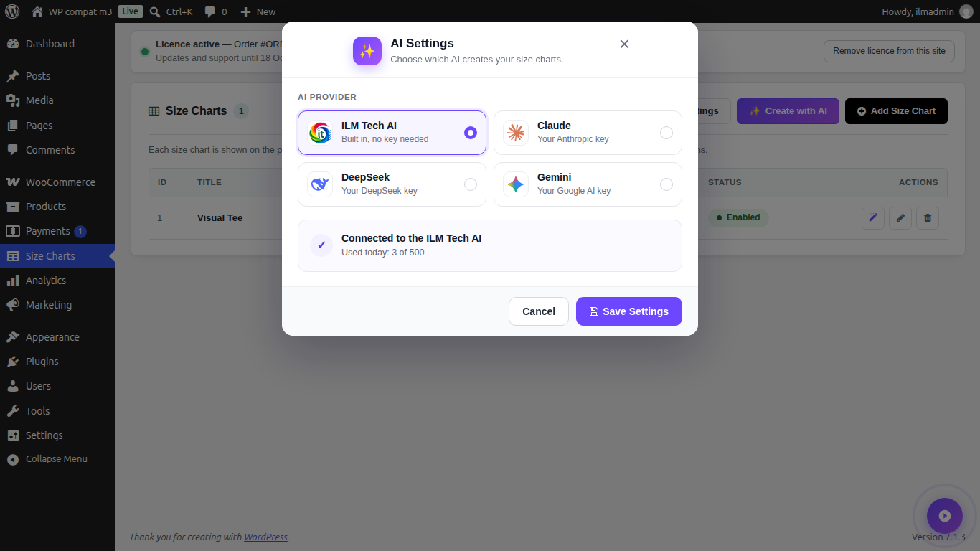Click the floating purple play button
This screenshot has width=980, height=551.
click(x=945, y=516)
